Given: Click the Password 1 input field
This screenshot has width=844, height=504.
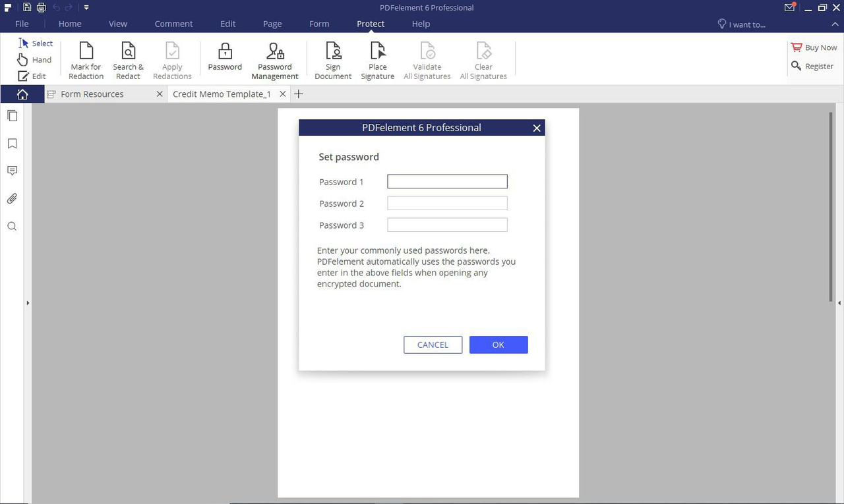Looking at the screenshot, I should pos(447,181).
